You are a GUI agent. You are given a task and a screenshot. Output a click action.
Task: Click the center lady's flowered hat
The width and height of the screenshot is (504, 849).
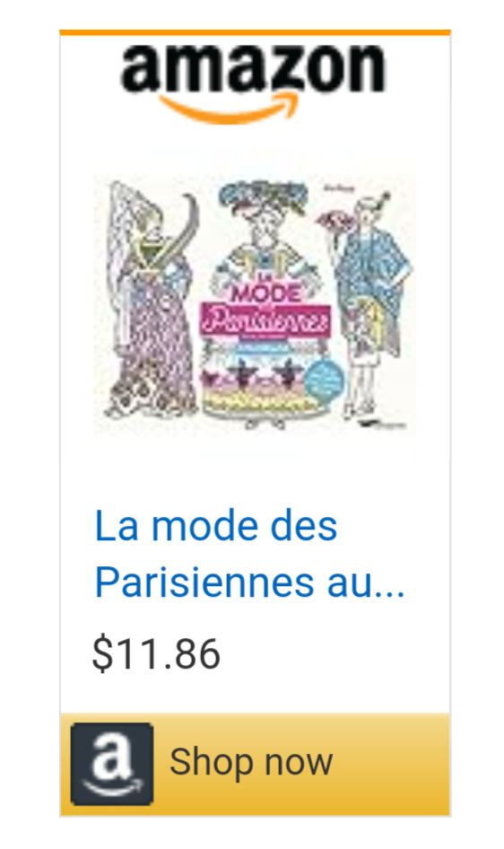264,197
